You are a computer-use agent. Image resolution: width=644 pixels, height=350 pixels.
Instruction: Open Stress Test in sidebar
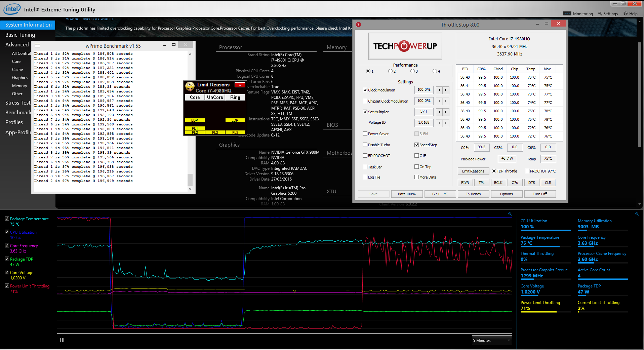[18, 103]
